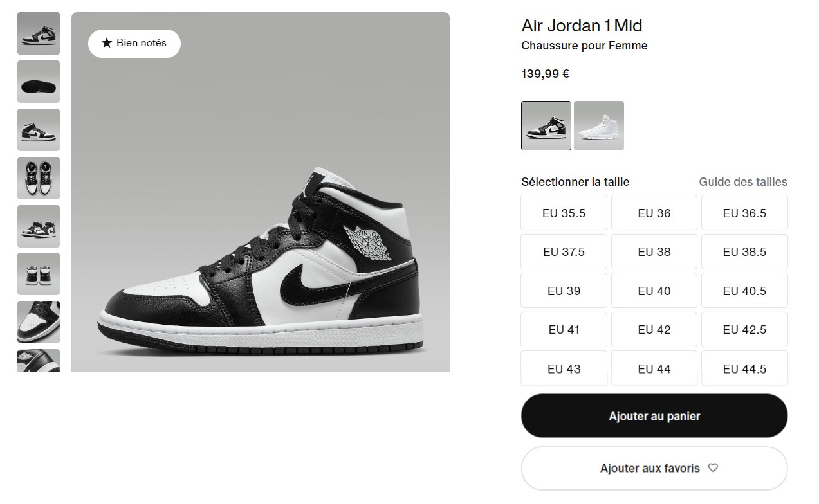
Task: Click the Bien notés star badge
Action: [134, 43]
